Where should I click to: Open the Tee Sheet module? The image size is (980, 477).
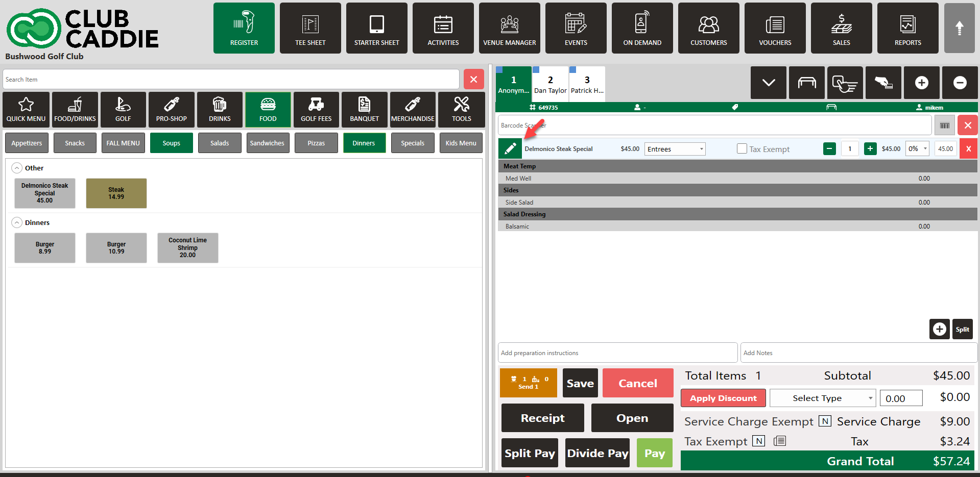[x=310, y=28]
